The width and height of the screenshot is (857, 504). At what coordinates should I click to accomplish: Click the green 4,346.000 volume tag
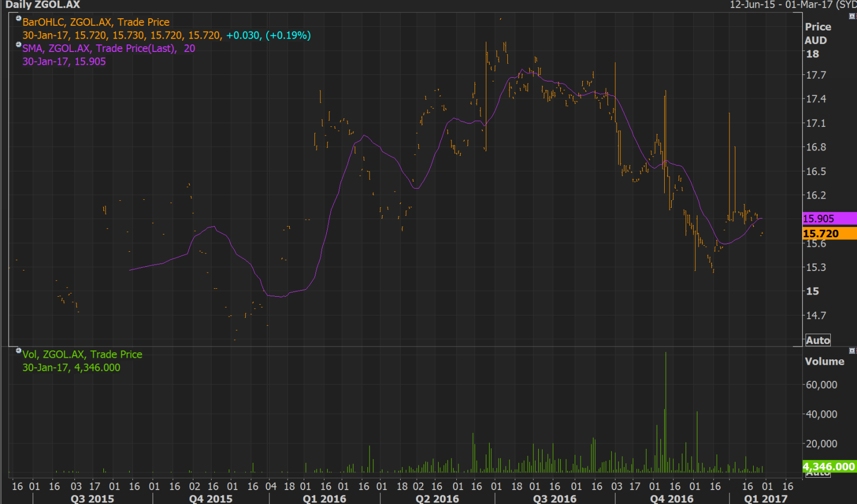coord(830,467)
